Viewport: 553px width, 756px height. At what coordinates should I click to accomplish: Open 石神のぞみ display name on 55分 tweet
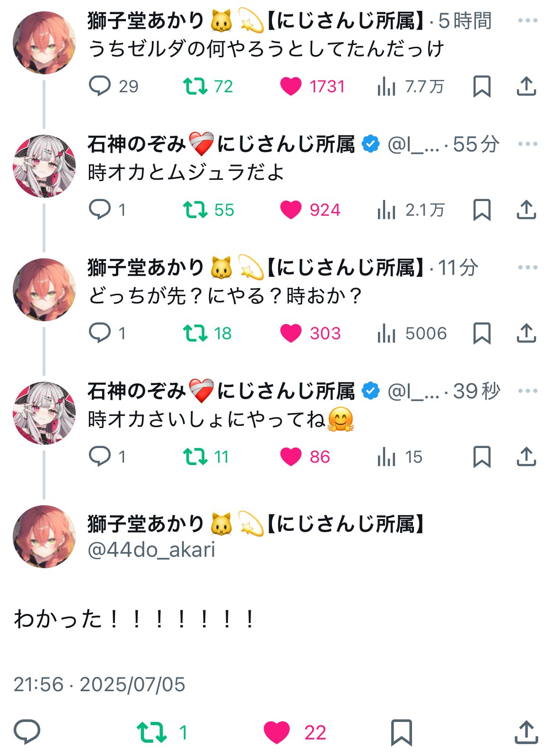pyautogui.click(x=137, y=144)
